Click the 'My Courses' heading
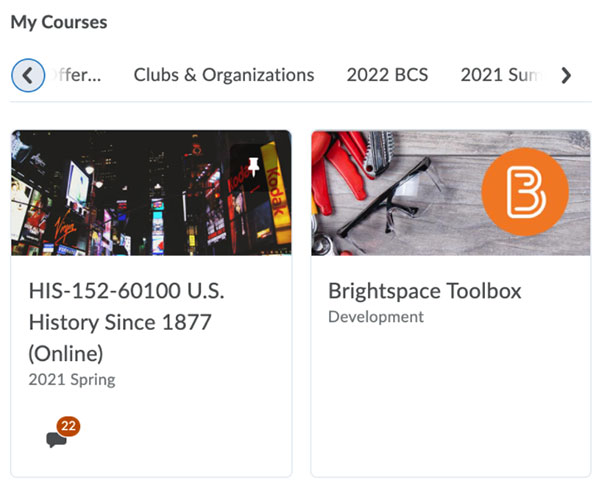The width and height of the screenshot is (600, 486). click(x=59, y=22)
